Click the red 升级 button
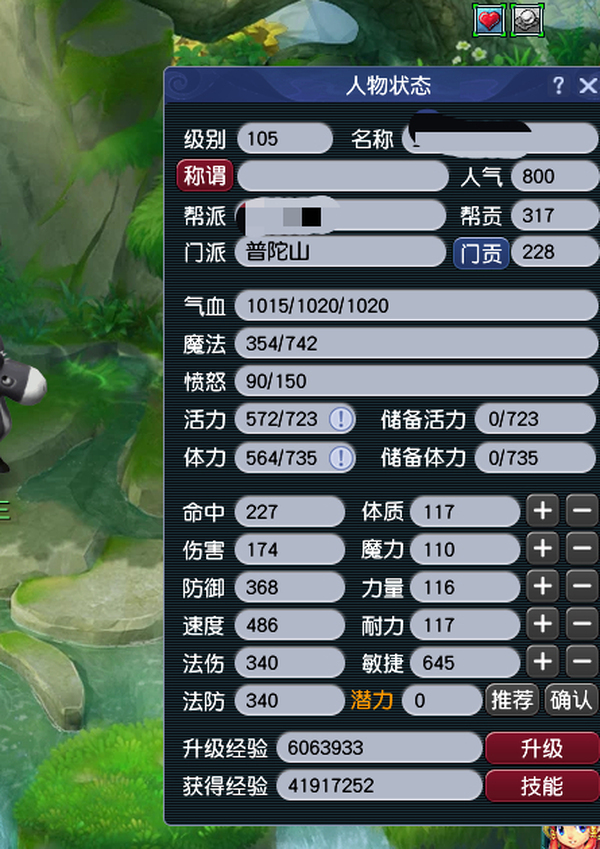Screen dimensions: 600x849 point(542,748)
